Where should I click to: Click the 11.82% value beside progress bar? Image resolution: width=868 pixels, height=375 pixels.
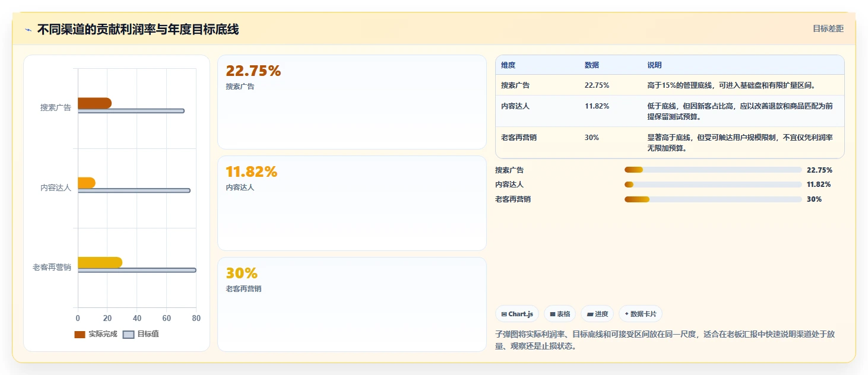(x=819, y=185)
